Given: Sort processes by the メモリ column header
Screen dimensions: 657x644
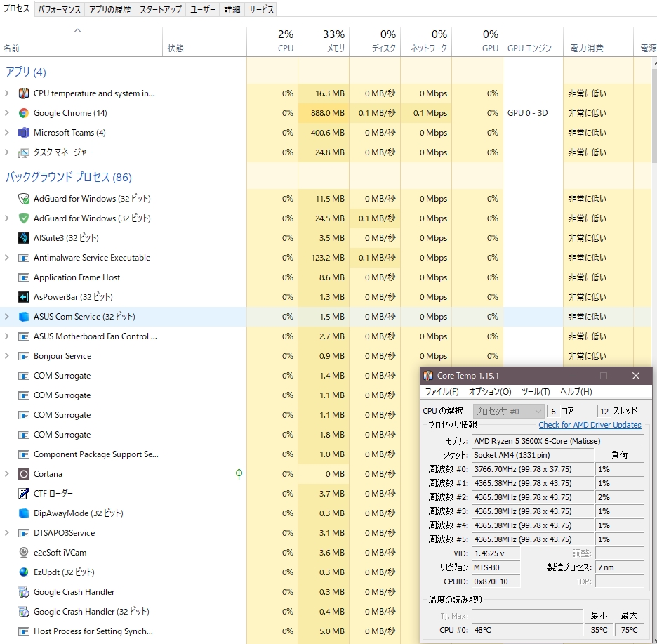Looking at the screenshot, I should 324,41.
